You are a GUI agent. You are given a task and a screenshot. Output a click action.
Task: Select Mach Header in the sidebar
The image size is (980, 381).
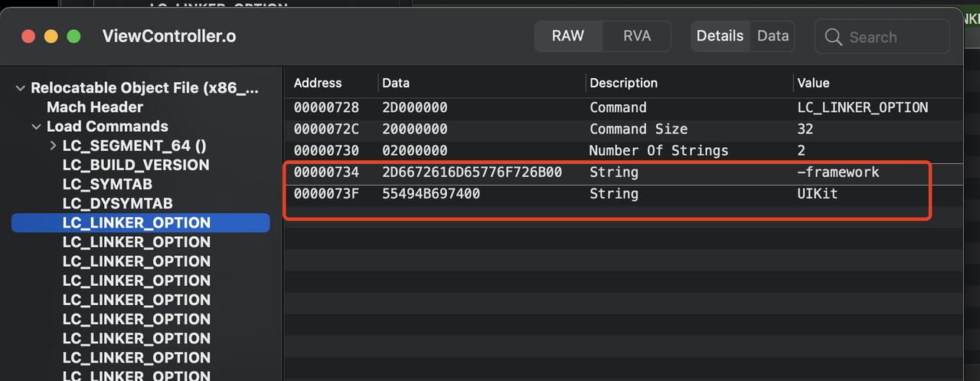point(95,107)
